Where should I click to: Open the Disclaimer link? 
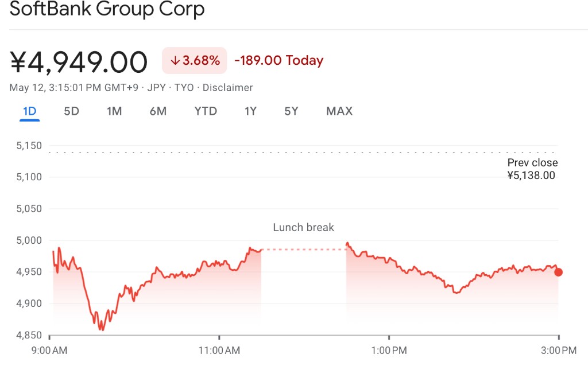point(227,88)
